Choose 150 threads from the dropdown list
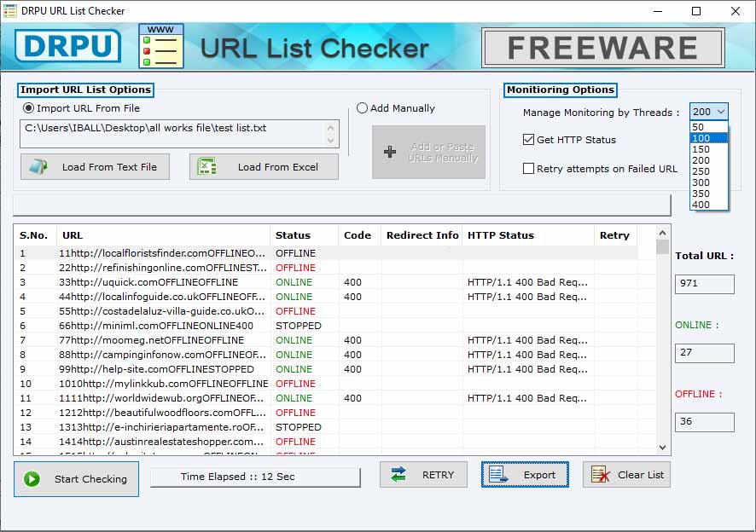The image size is (756, 532). (x=708, y=149)
